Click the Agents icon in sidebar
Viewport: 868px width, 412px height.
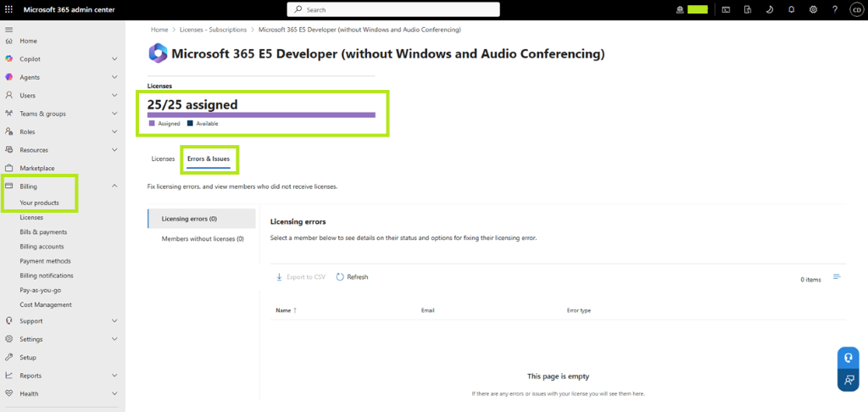[8, 77]
